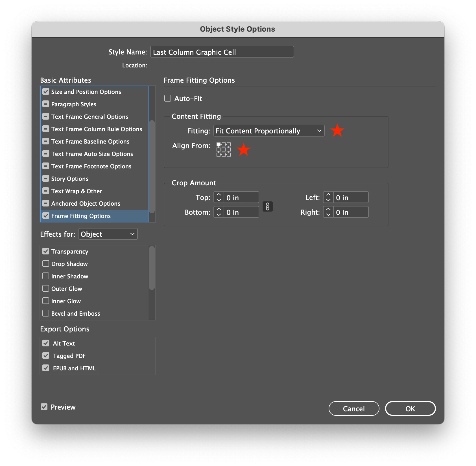Select Text Frame Auto Size Options row

[94, 154]
